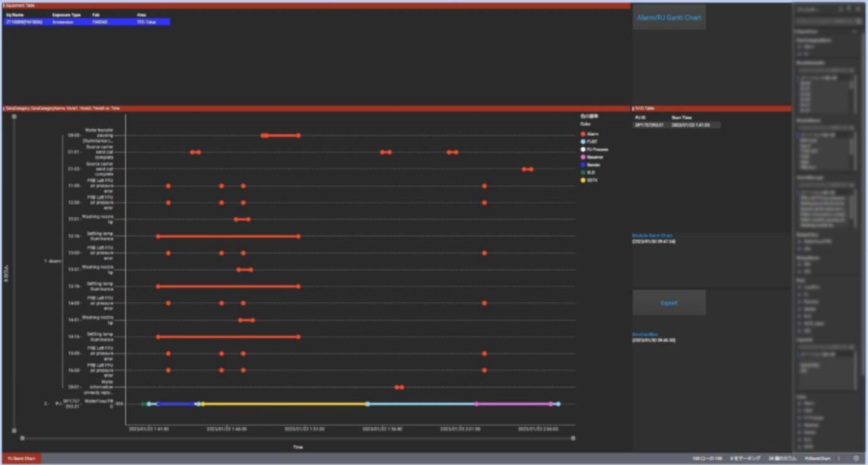Select the PJ Gantt Chart page tab
Image resolution: width=868 pixels, height=465 pixels.
[x=21, y=459]
